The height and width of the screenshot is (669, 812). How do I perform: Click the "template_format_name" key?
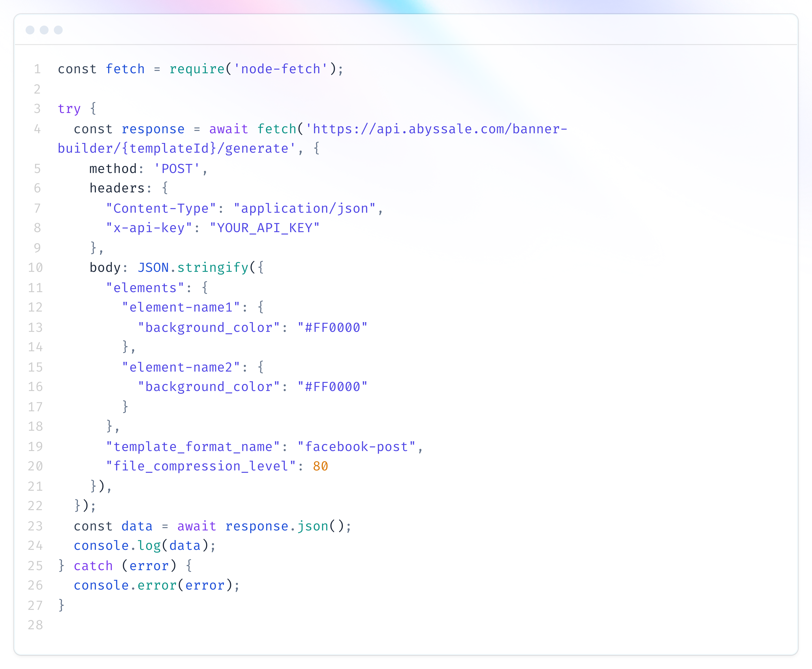point(193,447)
